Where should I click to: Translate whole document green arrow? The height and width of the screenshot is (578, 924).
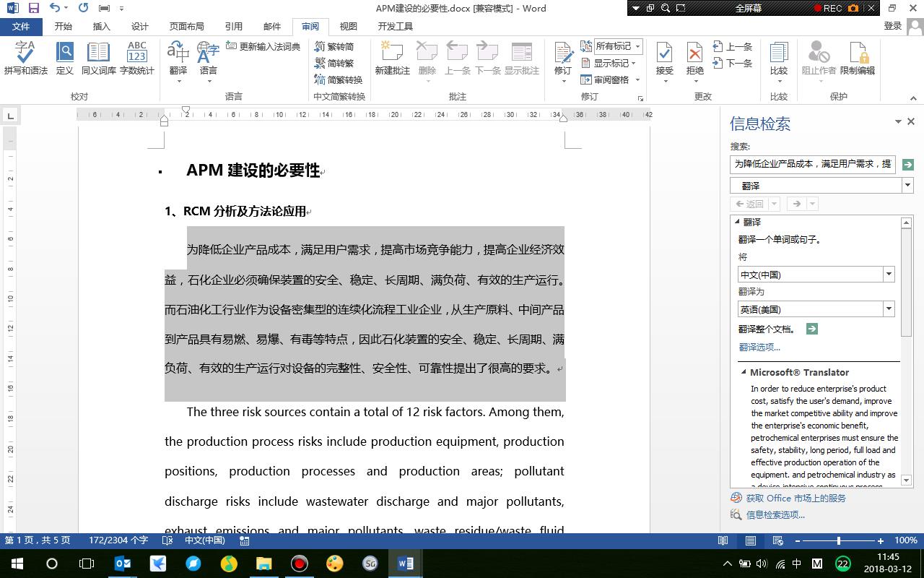811,329
